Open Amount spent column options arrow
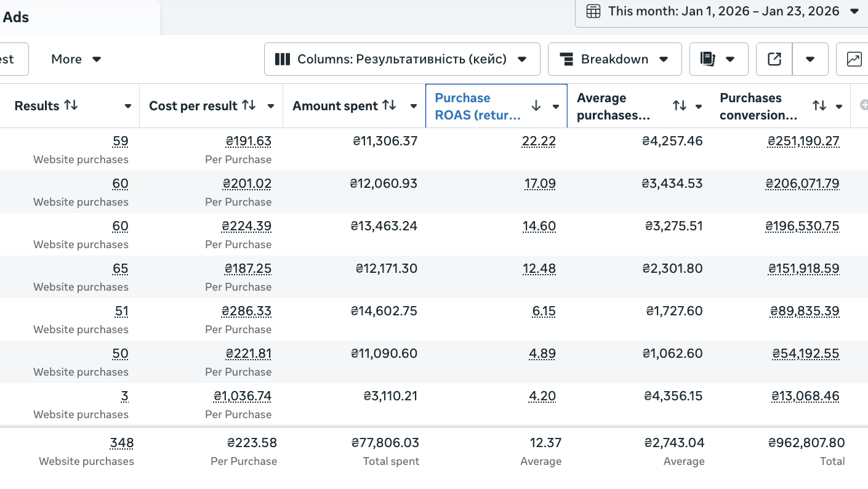The height and width of the screenshot is (489, 868). click(x=414, y=106)
